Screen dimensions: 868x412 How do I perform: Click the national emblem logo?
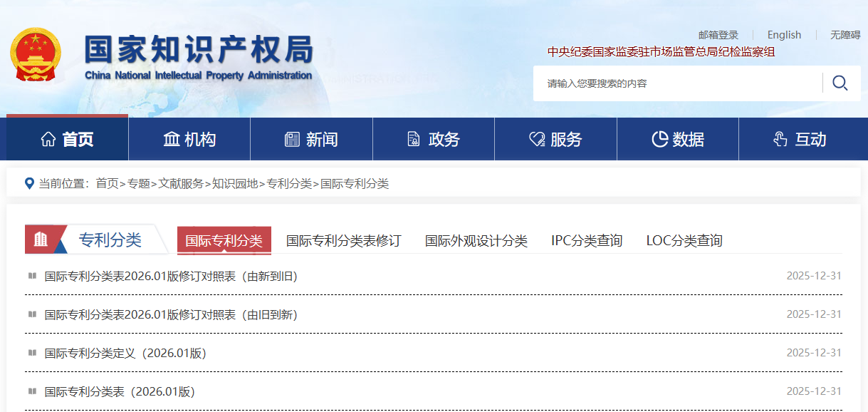click(36, 56)
